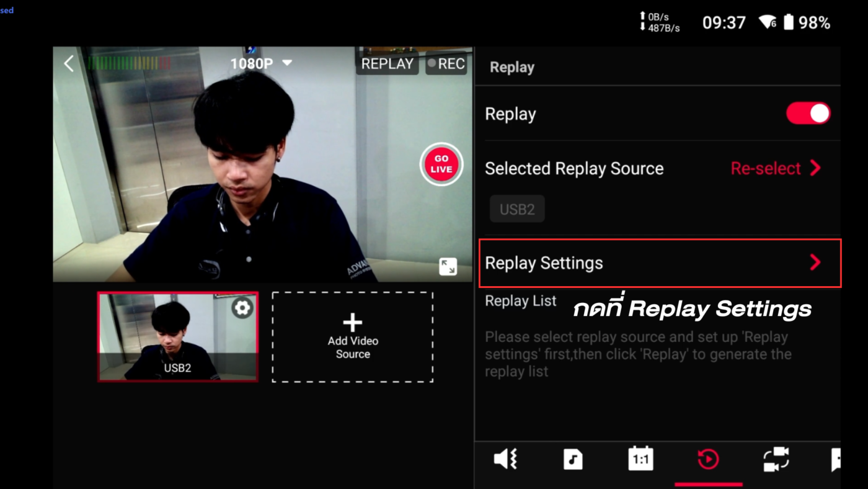Open Replay Settings
Screen dimensions: 868x489
(660, 263)
